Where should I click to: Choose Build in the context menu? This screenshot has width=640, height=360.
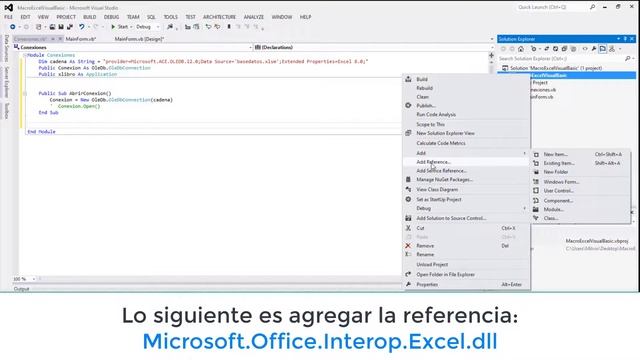pyautogui.click(x=467, y=79)
